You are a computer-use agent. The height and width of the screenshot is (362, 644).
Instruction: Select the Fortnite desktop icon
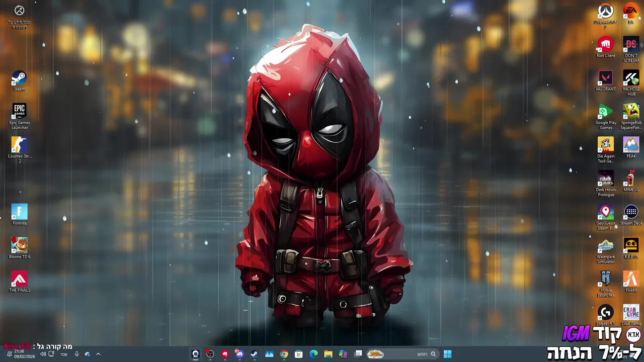pyautogui.click(x=19, y=215)
